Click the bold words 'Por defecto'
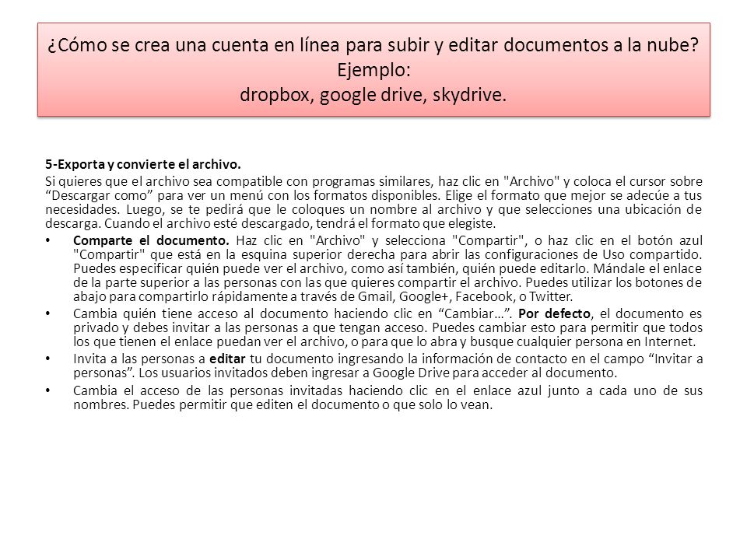The height and width of the screenshot is (560, 747). point(554,313)
